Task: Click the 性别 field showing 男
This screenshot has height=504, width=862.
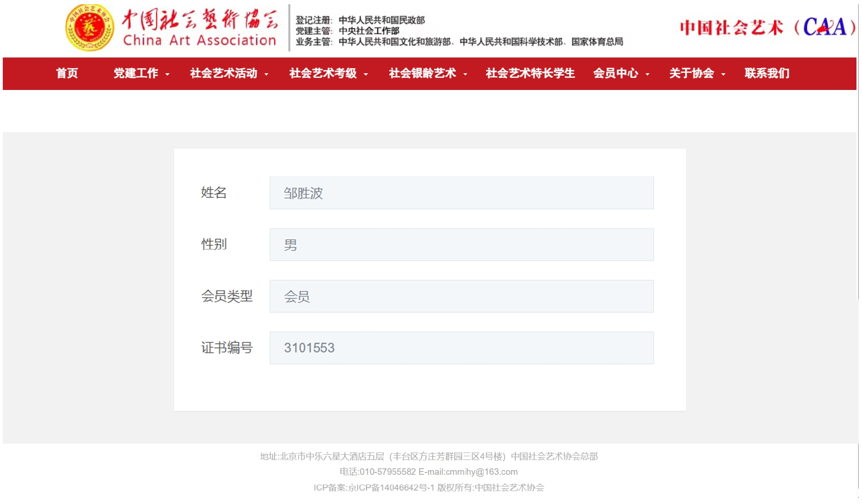Action: tap(461, 244)
